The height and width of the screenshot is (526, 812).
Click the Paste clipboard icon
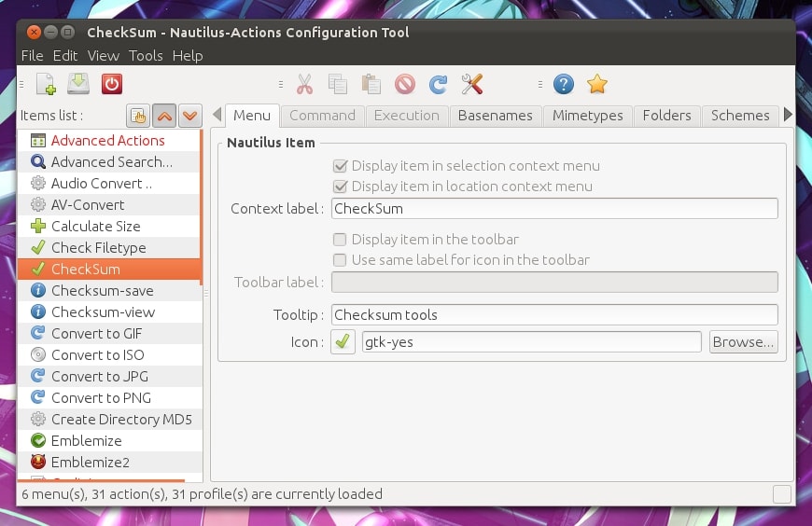[371, 84]
